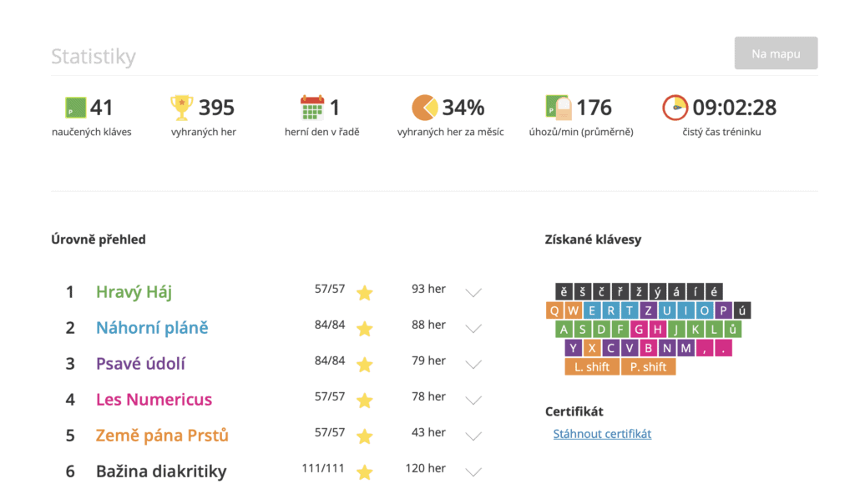Expand the Hravý Háj level details

tap(473, 292)
